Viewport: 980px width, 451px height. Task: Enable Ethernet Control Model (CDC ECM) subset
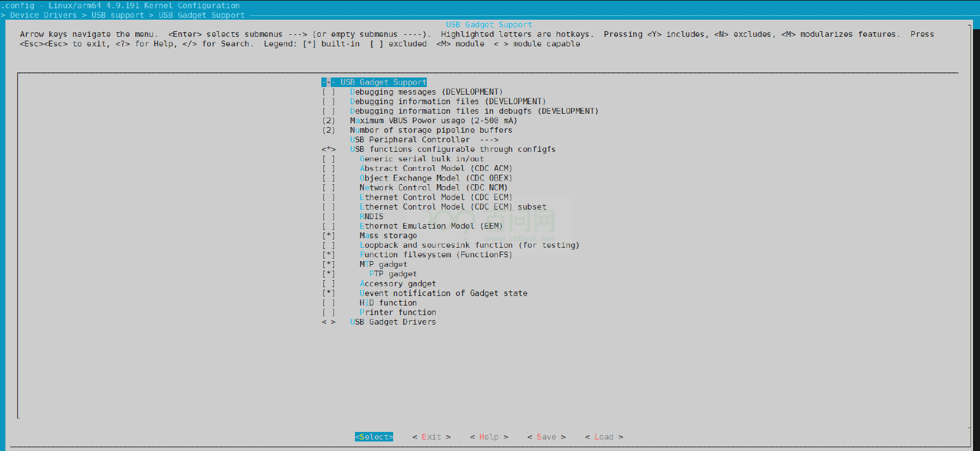click(434, 206)
